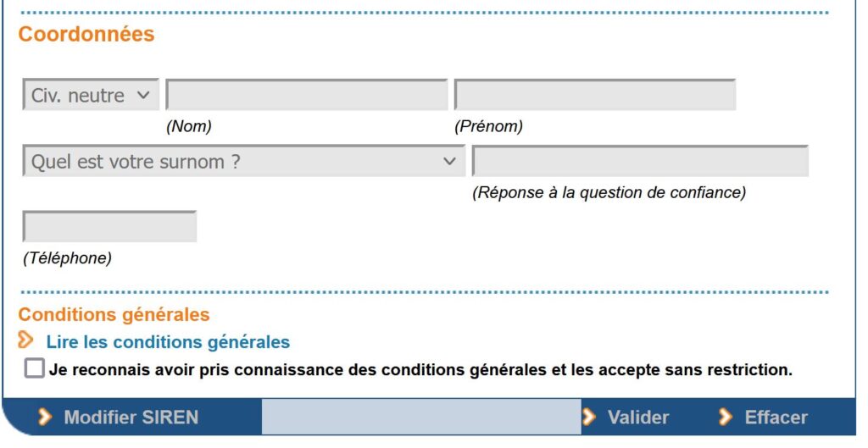Focus the Prénom text field
868x448 pixels.
[x=595, y=96]
